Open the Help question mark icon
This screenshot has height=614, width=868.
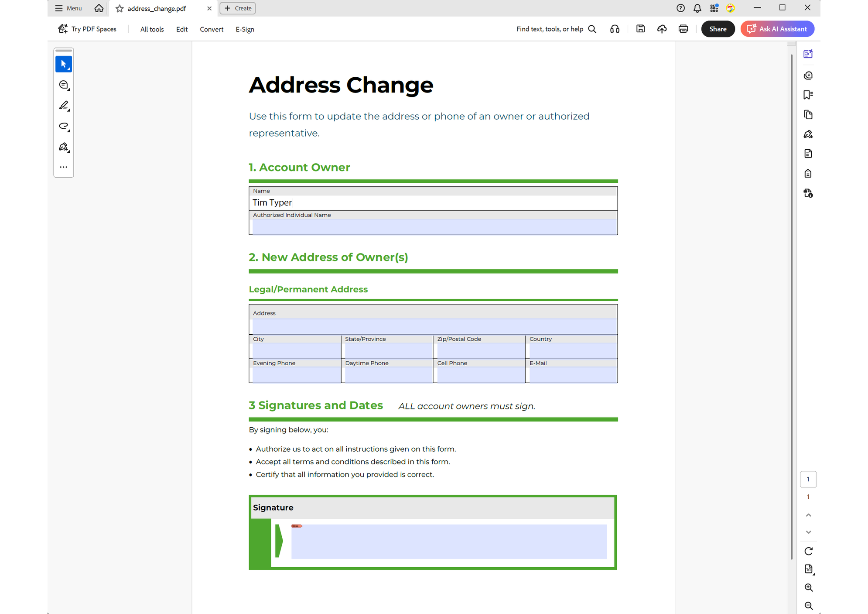click(x=680, y=8)
